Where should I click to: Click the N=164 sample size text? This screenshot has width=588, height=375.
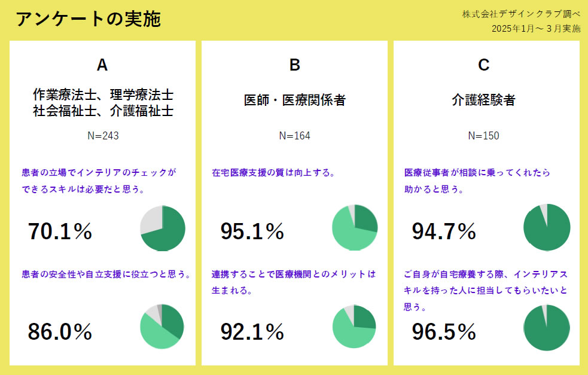tap(294, 136)
